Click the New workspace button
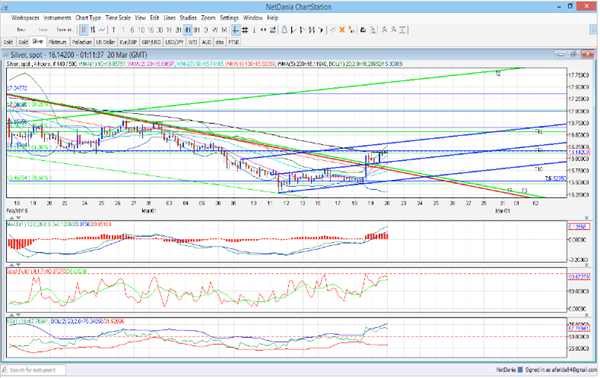600x378 pixels. 21,30
